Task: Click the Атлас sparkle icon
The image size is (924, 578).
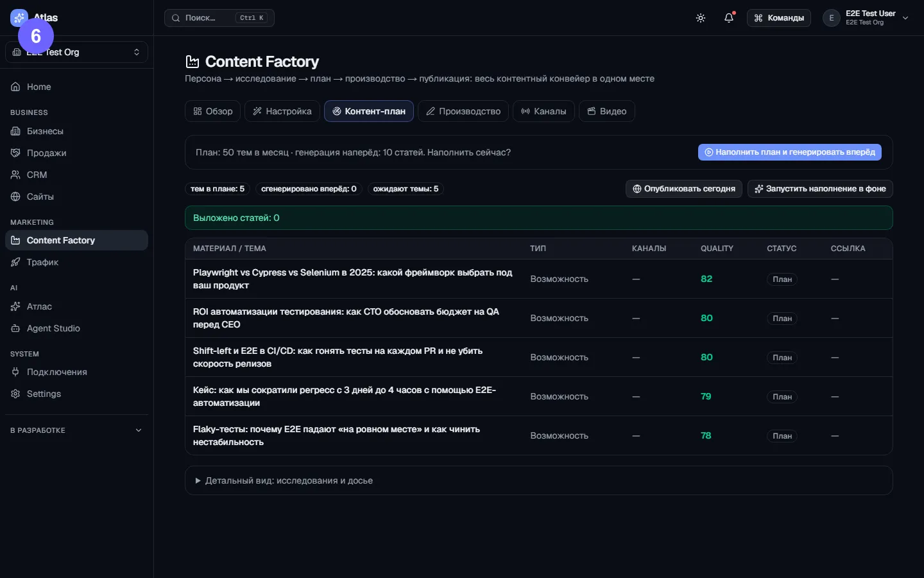Action: tap(15, 306)
